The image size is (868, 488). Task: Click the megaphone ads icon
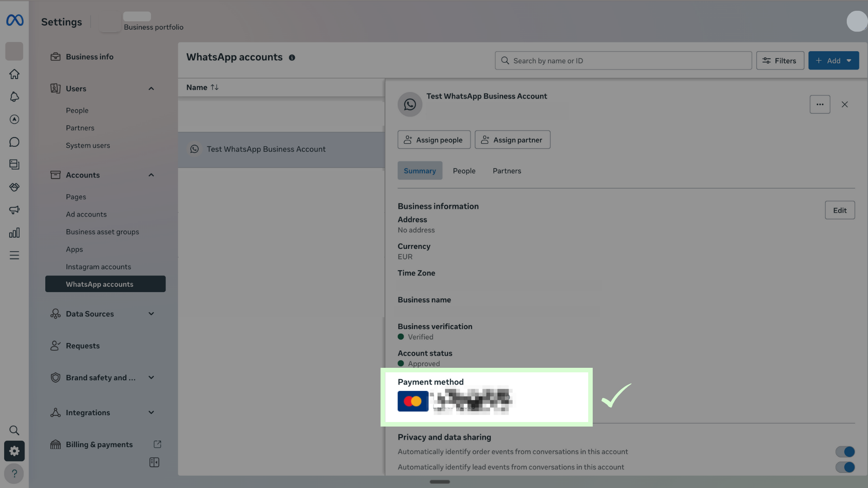click(x=14, y=210)
